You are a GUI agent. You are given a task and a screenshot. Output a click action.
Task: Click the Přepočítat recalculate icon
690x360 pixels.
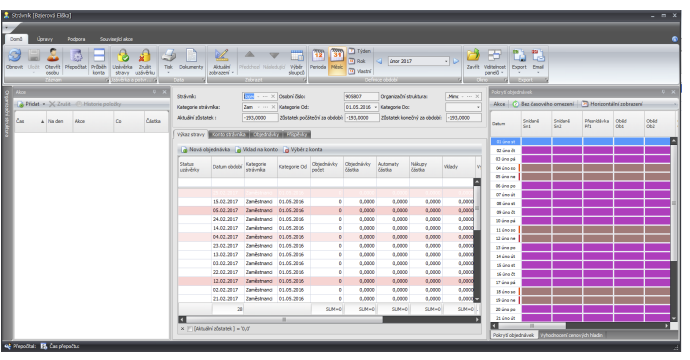pos(76,55)
